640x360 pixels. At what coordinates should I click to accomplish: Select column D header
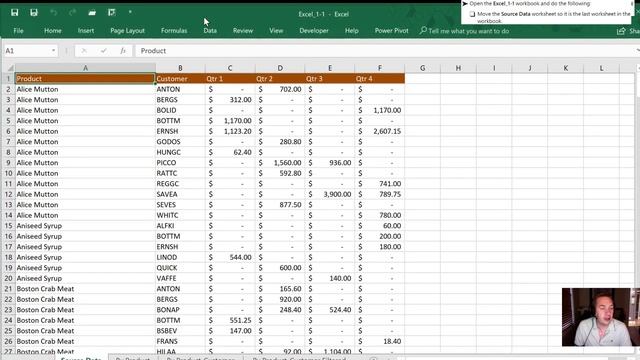[x=280, y=68]
